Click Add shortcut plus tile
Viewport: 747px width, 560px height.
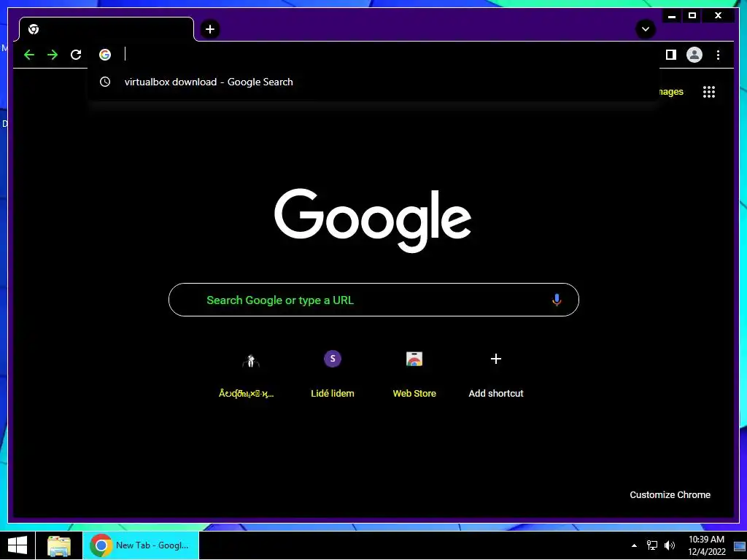tap(496, 373)
